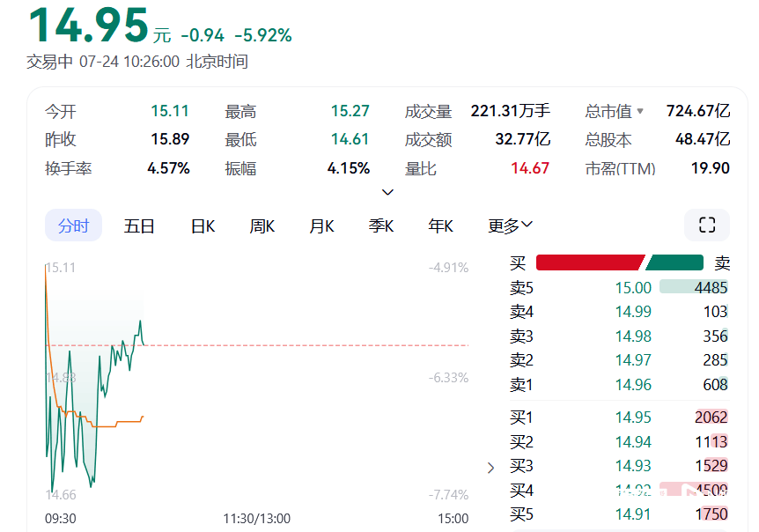The width and height of the screenshot is (759, 532).
Task: Select the 季K quarterly view
Action: point(380,225)
